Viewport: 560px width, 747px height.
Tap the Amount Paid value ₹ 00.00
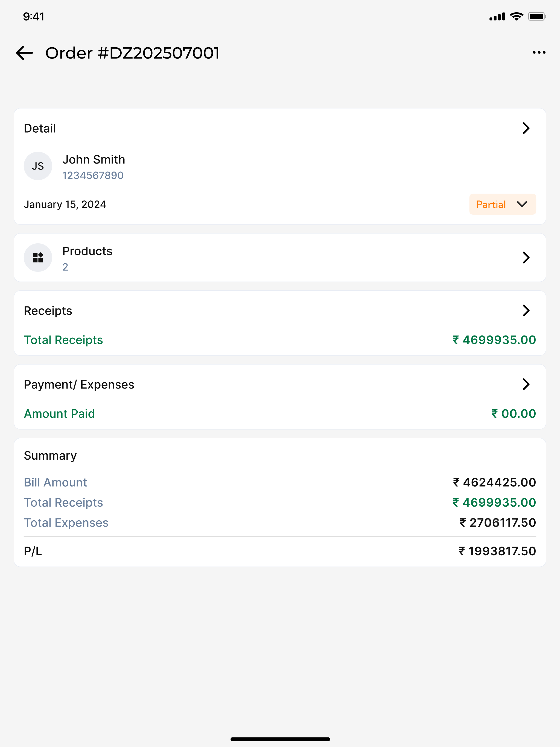514,414
